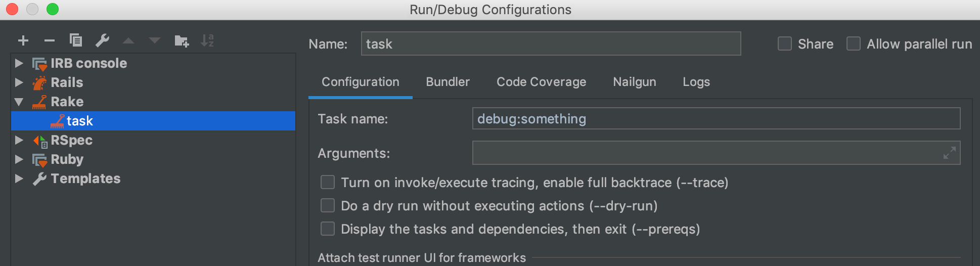Screen dimensions: 980x266
Task: Expand the RSpec node
Action: tap(19, 140)
